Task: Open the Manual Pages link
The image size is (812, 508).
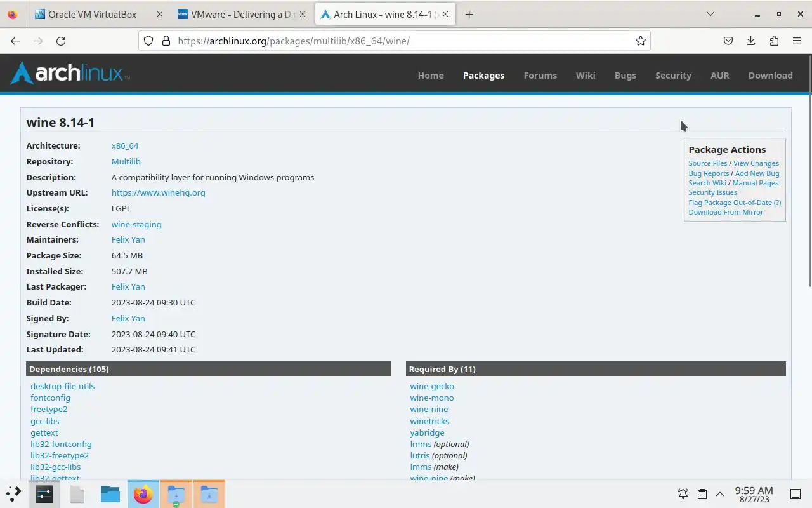Action: pyautogui.click(x=755, y=183)
